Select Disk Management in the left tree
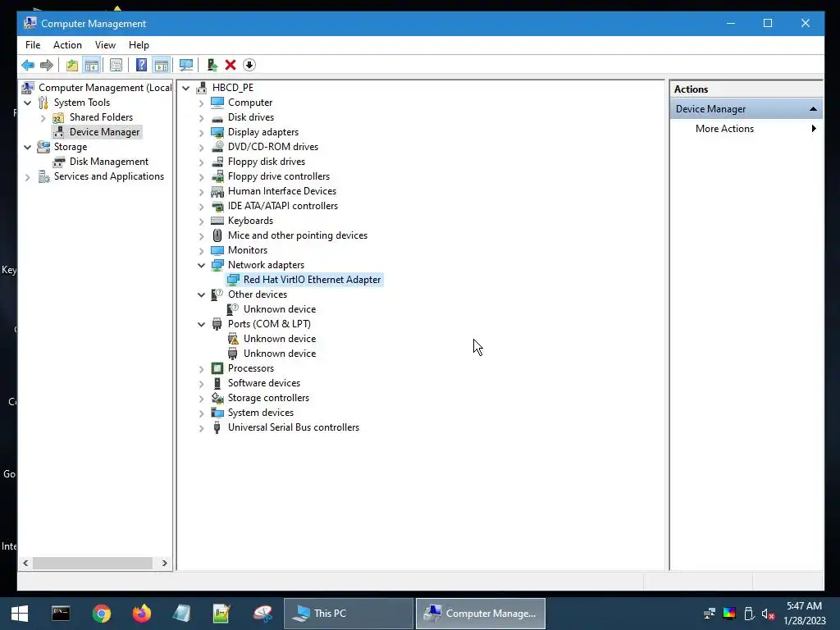This screenshot has height=630, width=840. pos(109,162)
